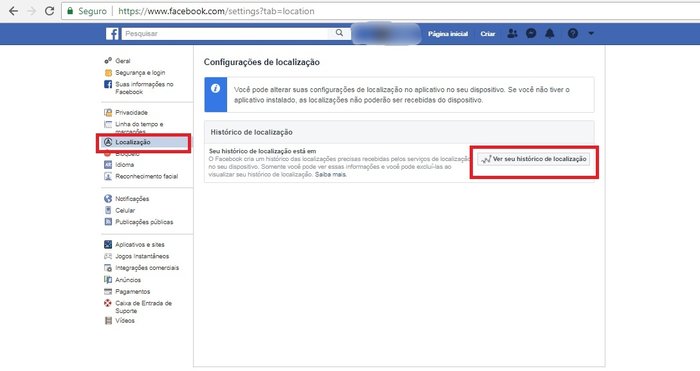Open Celular settings

[125, 210]
